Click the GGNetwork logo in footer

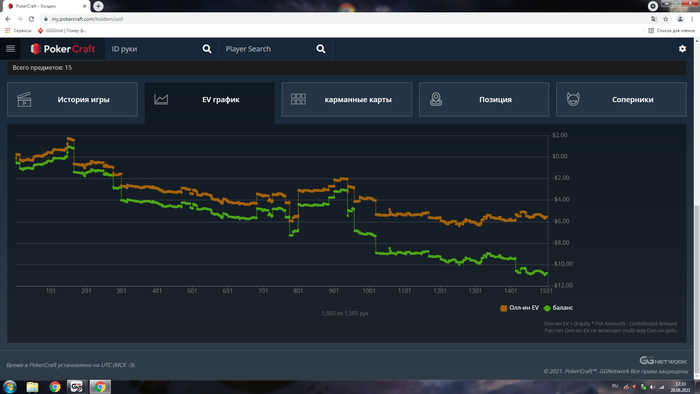pyautogui.click(x=663, y=361)
